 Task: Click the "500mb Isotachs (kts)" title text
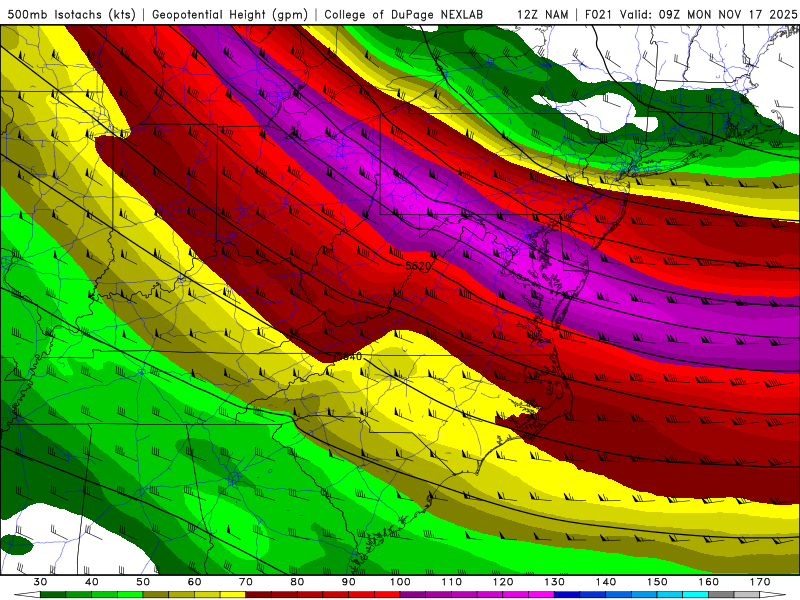pos(71,15)
